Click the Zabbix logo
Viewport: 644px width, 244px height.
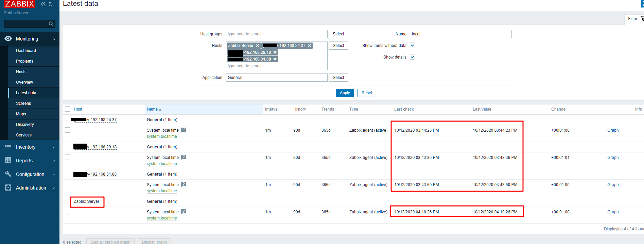click(x=19, y=4)
